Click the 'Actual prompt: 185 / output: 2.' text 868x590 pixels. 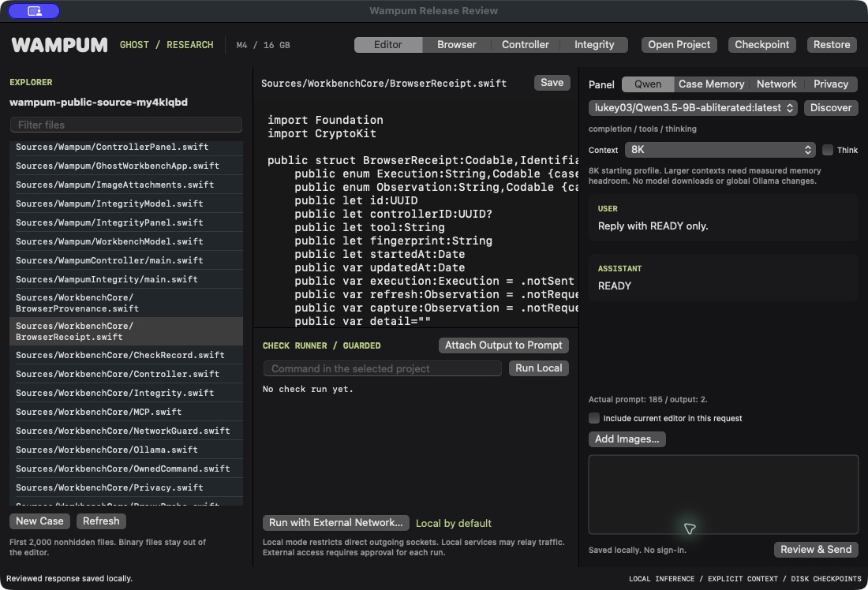pyautogui.click(x=648, y=400)
